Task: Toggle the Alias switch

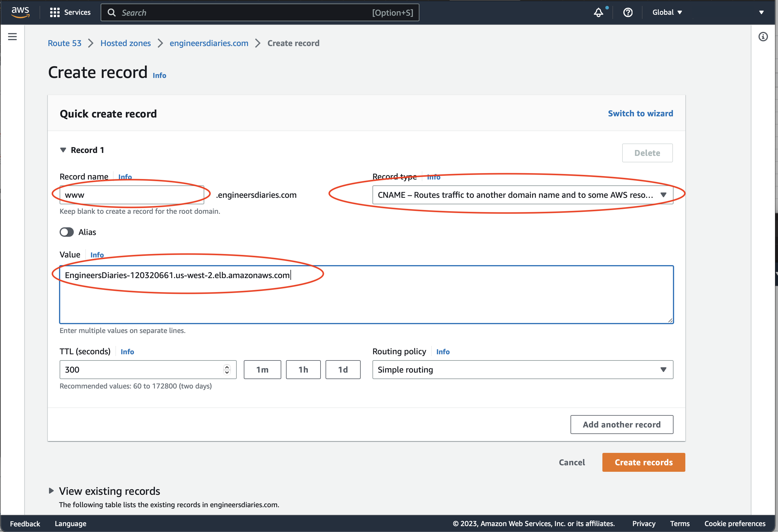Action: click(67, 232)
